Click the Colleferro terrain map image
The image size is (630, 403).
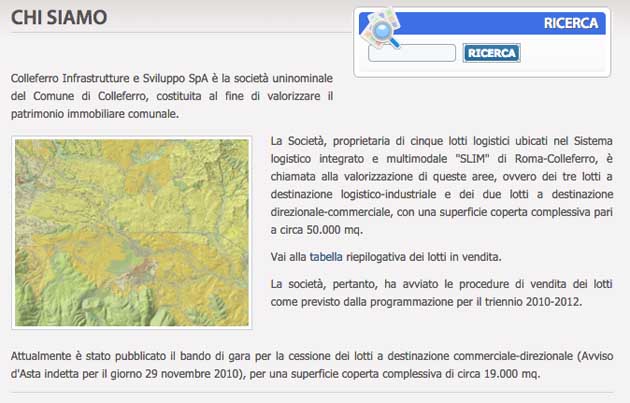[x=132, y=233]
